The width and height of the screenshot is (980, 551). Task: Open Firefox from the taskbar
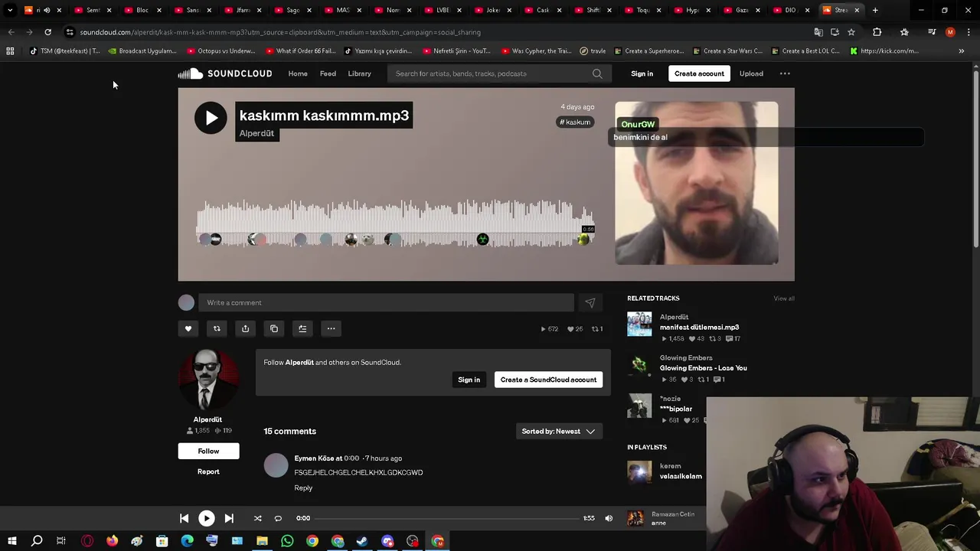pos(112,541)
